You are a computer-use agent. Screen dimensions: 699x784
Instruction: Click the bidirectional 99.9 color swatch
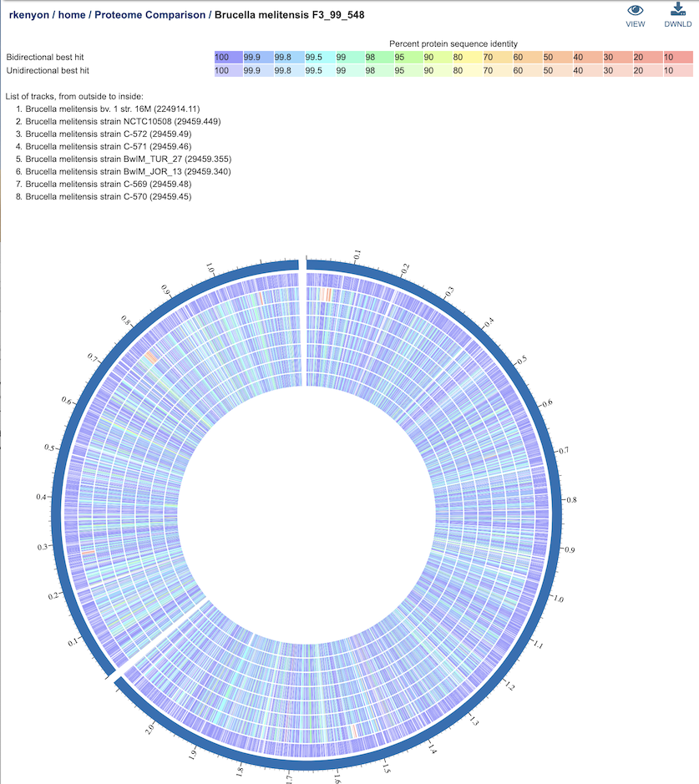259,57
